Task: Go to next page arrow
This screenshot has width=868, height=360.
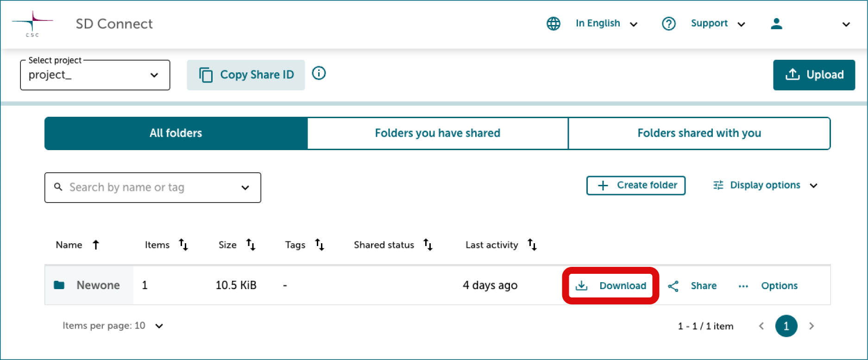Action: click(x=811, y=326)
